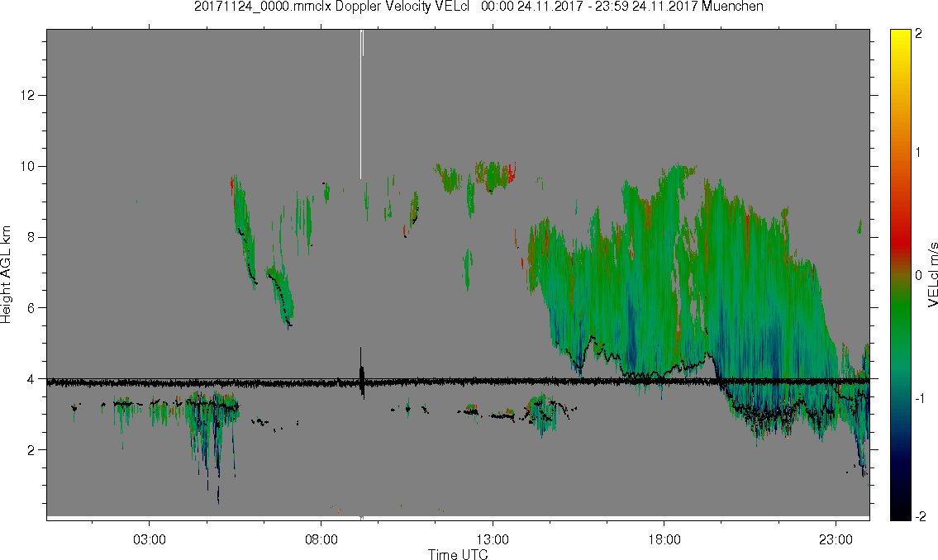This screenshot has height=560, width=938.
Task: Click the yellow top of the velocity colorbar
Action: tap(900, 36)
